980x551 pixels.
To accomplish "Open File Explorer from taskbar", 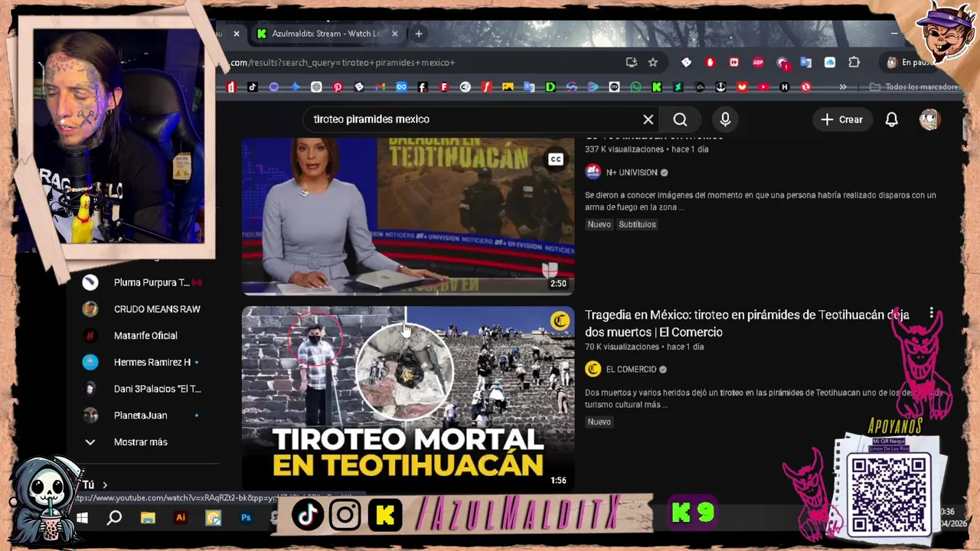I will 148,518.
